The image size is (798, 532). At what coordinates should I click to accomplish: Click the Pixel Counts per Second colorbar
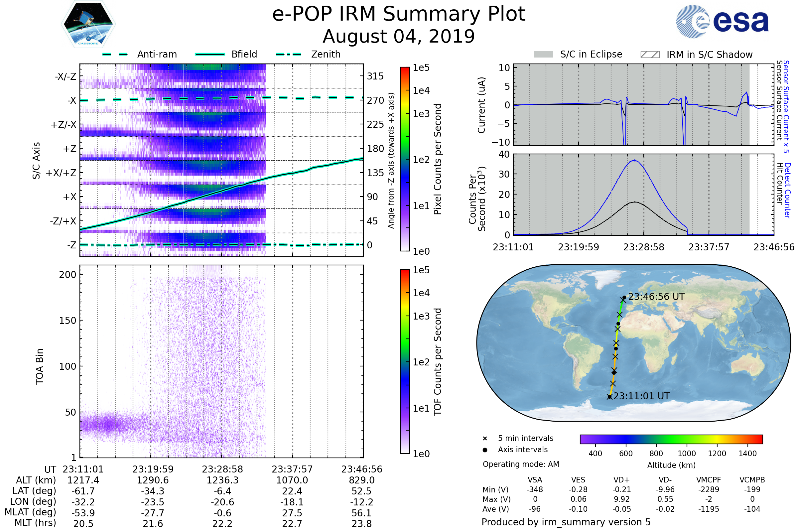(405, 159)
